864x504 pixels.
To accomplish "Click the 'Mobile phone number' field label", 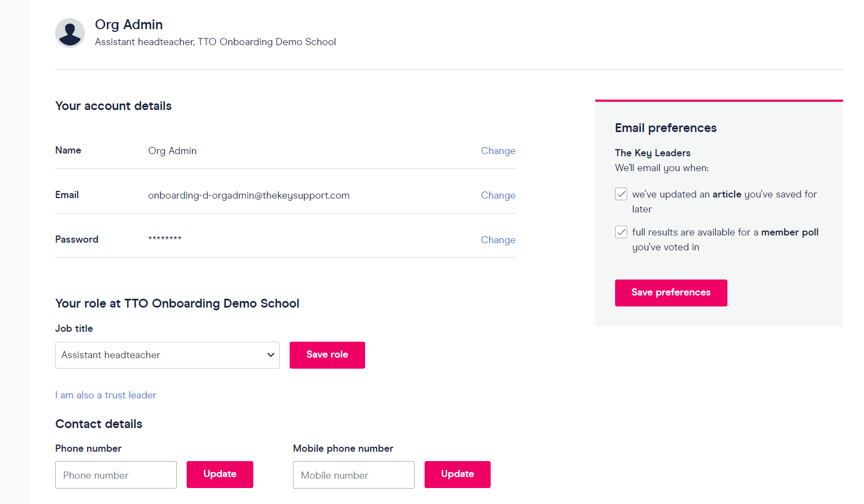I will click(343, 448).
